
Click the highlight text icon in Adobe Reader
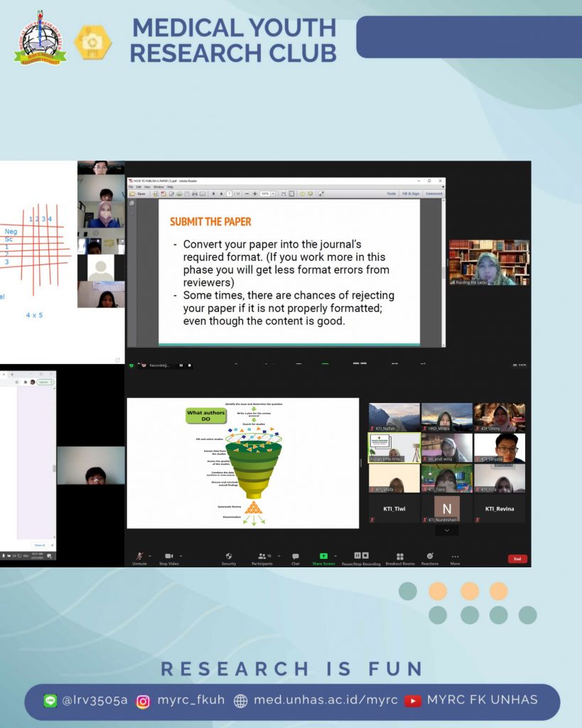(311, 193)
